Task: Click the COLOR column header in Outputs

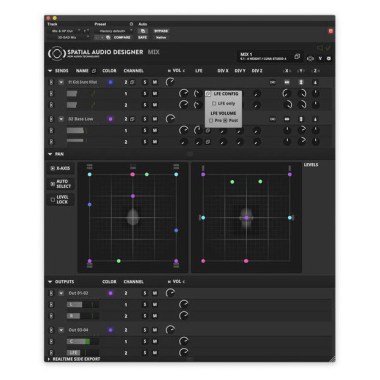Action: pos(109,282)
